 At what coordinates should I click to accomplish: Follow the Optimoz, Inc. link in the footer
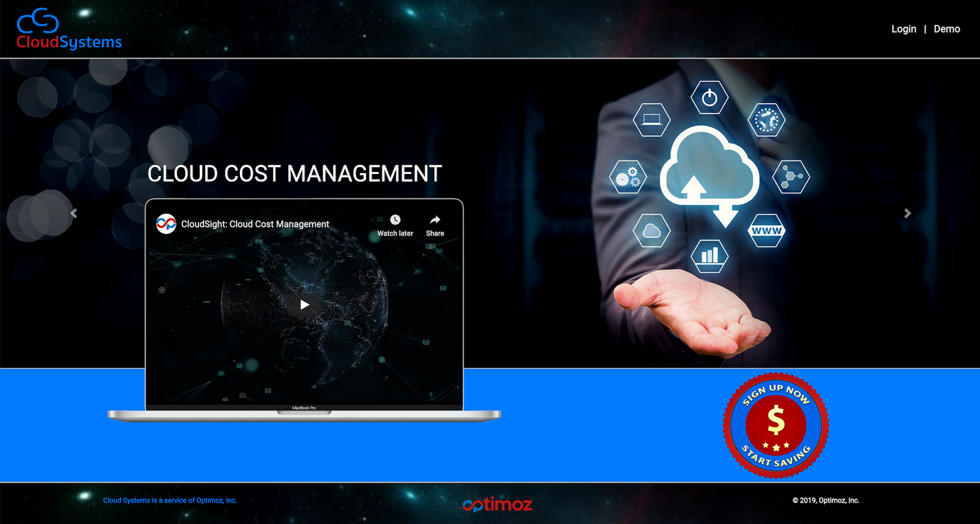click(170, 500)
